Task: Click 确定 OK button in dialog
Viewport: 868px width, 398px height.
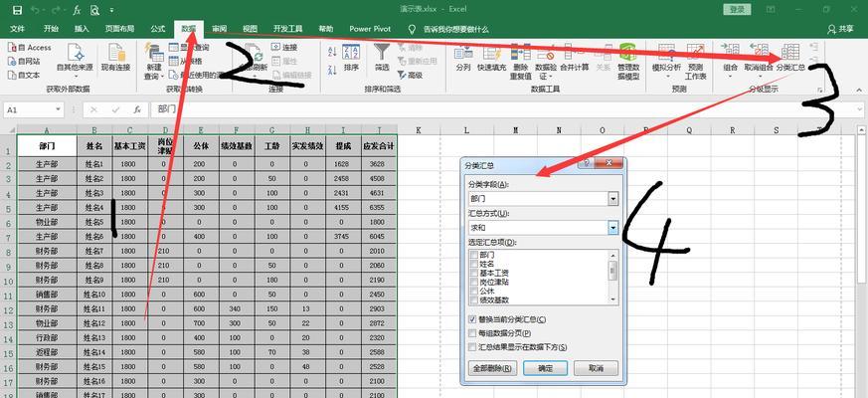Action: pyautogui.click(x=545, y=368)
